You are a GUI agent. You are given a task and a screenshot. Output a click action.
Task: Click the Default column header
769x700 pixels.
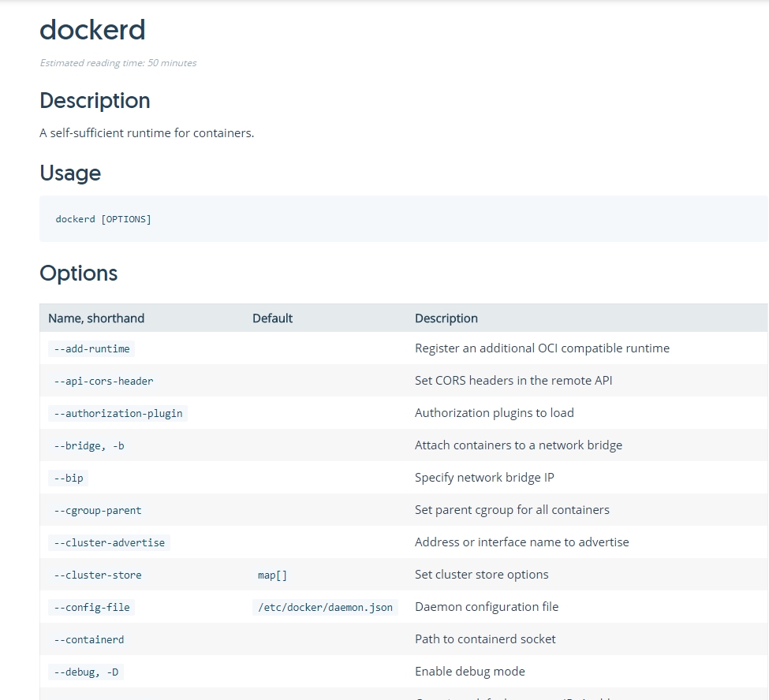[x=272, y=318]
